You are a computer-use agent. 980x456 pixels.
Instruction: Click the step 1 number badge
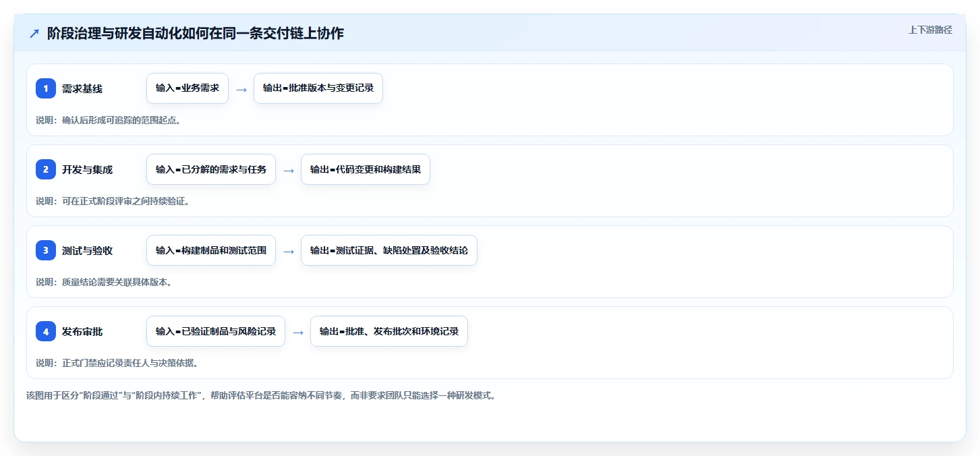(46, 88)
